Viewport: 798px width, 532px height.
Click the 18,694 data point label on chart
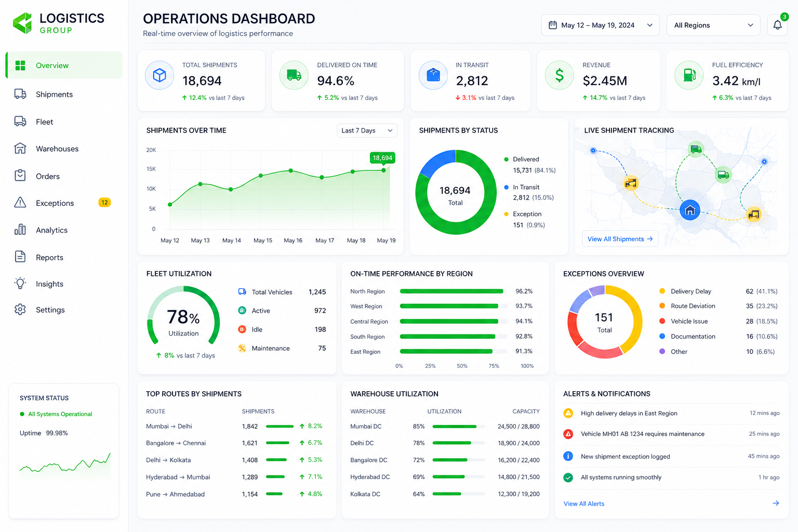point(382,157)
